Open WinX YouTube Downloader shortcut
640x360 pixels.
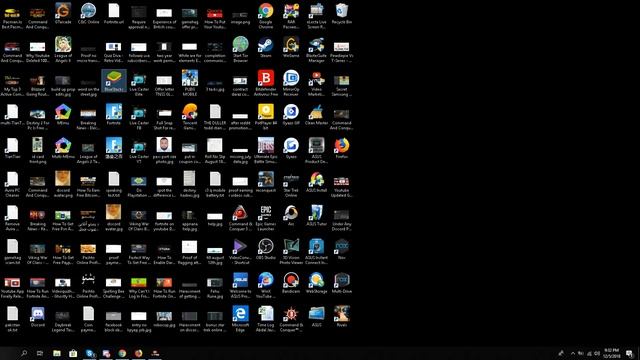(x=266, y=285)
